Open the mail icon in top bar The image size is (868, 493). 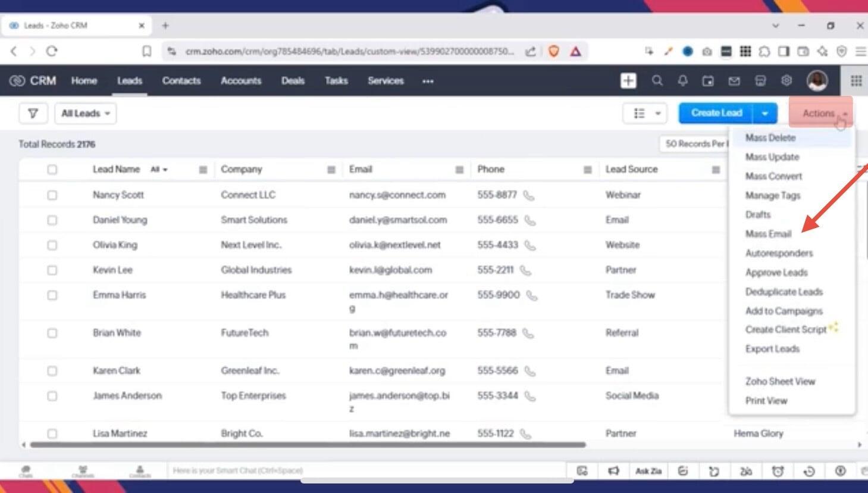[734, 81]
